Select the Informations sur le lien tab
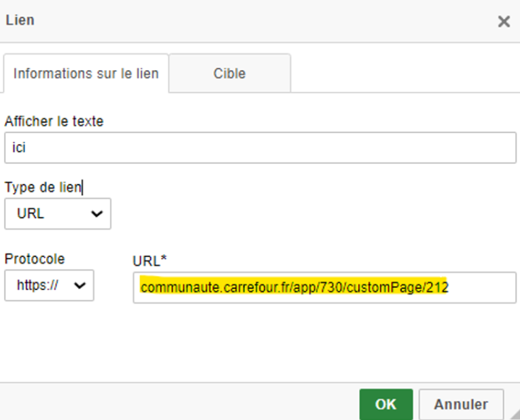The height and width of the screenshot is (420, 520). pyautogui.click(x=86, y=73)
